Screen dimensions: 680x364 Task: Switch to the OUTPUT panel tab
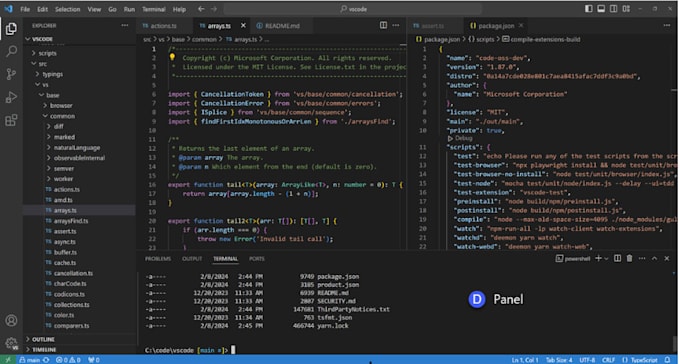coord(192,259)
